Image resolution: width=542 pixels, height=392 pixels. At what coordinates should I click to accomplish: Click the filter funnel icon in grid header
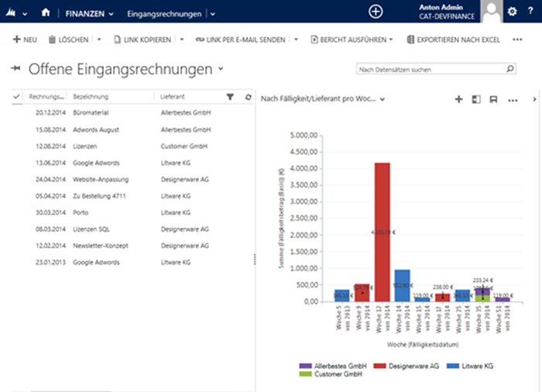(230, 97)
